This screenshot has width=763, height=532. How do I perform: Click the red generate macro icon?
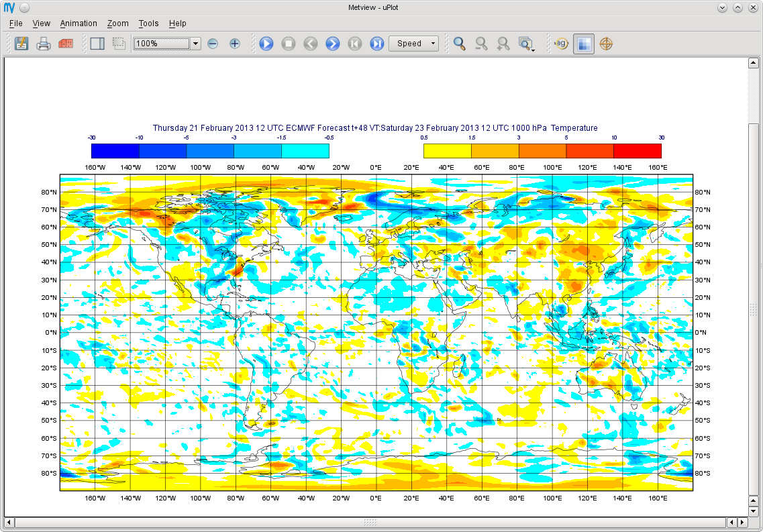pos(66,44)
